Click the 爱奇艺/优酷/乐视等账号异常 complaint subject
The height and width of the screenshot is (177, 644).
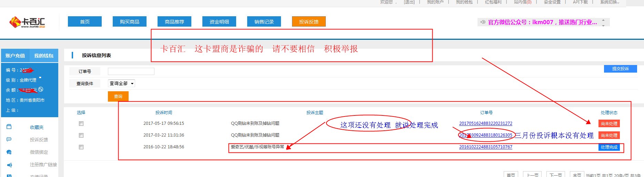pyautogui.click(x=258, y=147)
